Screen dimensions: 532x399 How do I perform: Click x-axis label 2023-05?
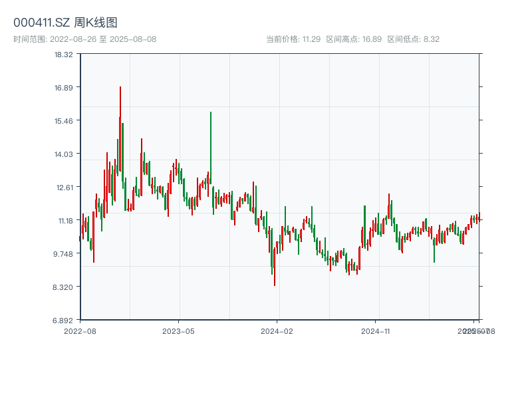178,331
